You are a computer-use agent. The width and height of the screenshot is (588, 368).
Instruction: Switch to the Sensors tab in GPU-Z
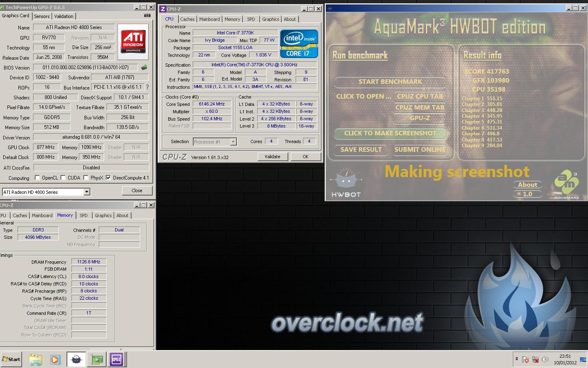tap(42, 16)
